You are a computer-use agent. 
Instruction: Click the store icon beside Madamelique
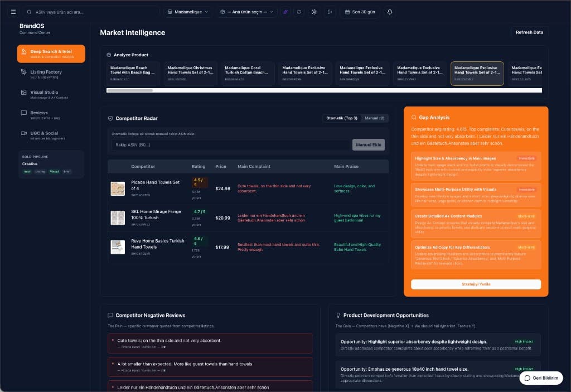[x=170, y=12]
